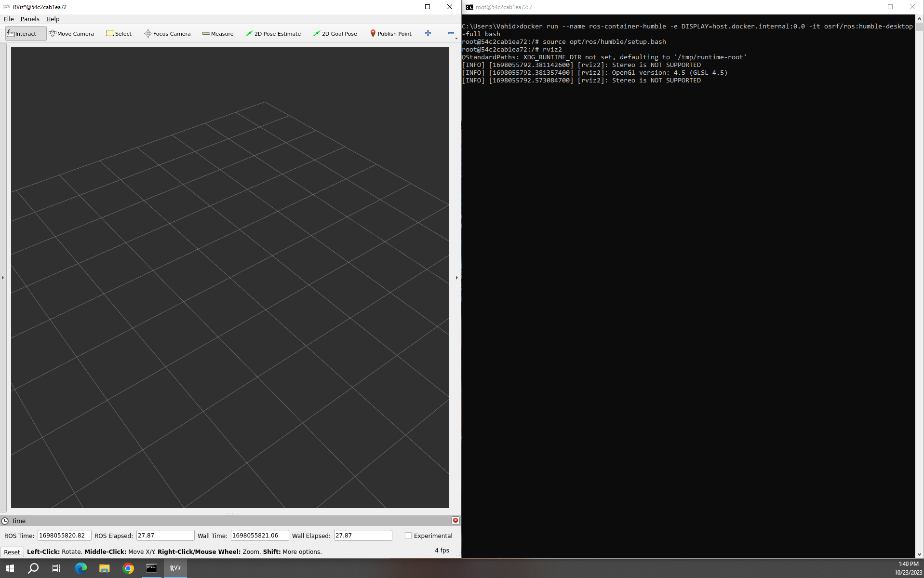Select the 2D Goal Pose tool
This screenshot has width=924, height=578.
[335, 34]
